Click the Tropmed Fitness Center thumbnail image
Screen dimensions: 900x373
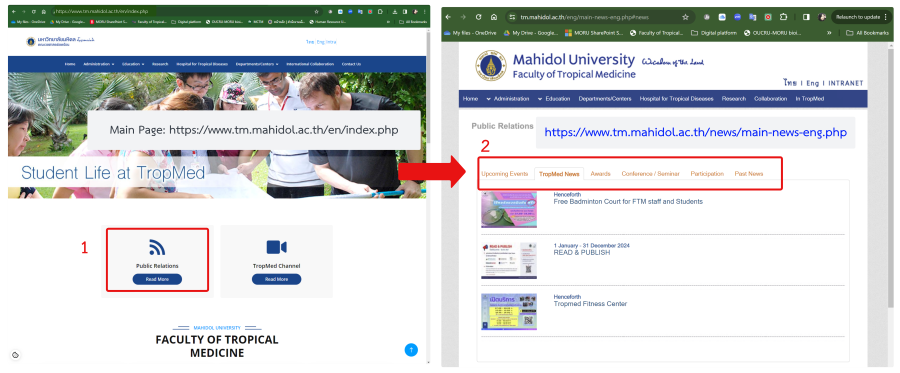pyautogui.click(x=509, y=312)
